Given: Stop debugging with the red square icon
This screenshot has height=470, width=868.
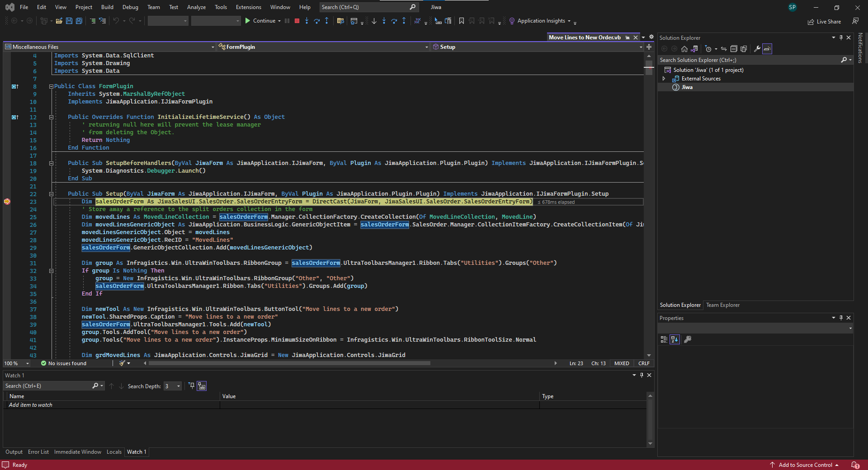Looking at the screenshot, I should (297, 21).
